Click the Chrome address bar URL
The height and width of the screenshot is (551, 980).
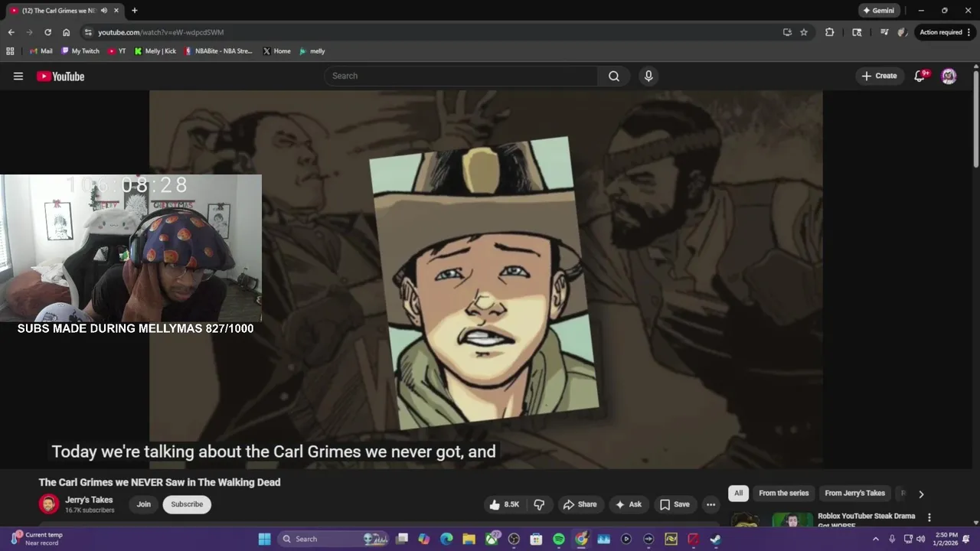[161, 32]
